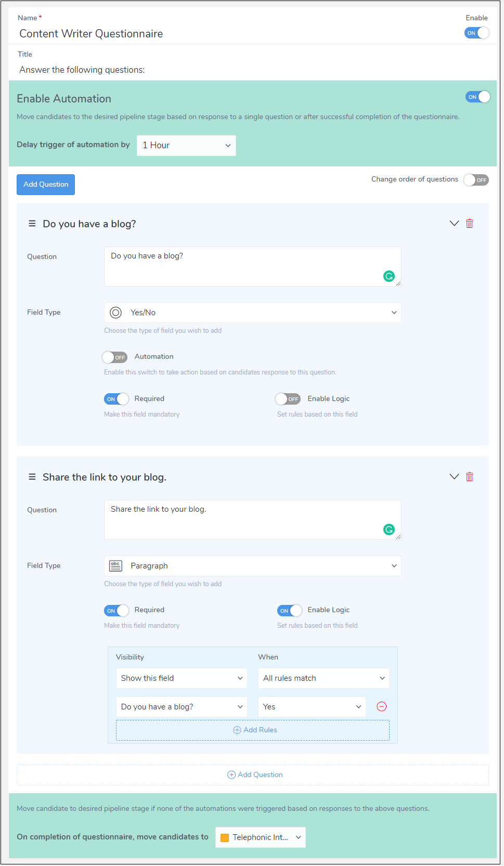Open the Paragraph field type dropdown
This screenshot has height=866, width=504.
tap(252, 566)
